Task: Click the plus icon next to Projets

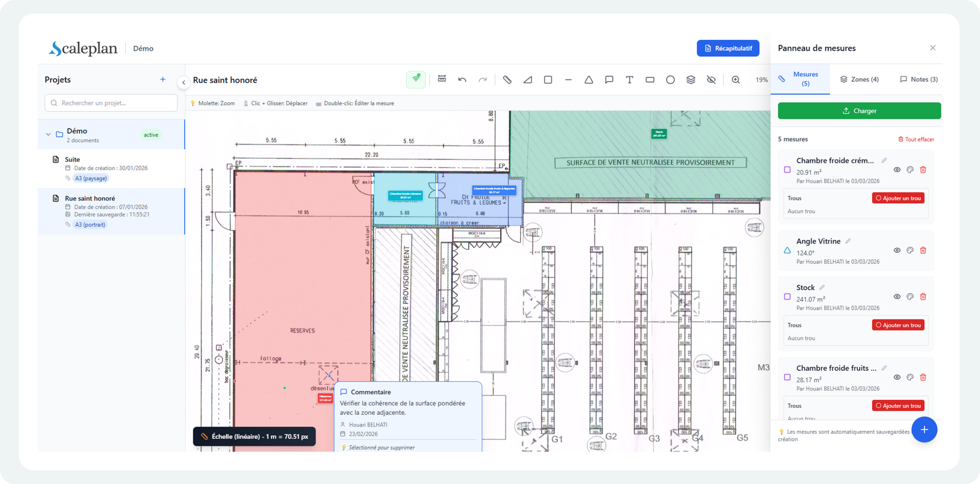Action: tap(163, 79)
